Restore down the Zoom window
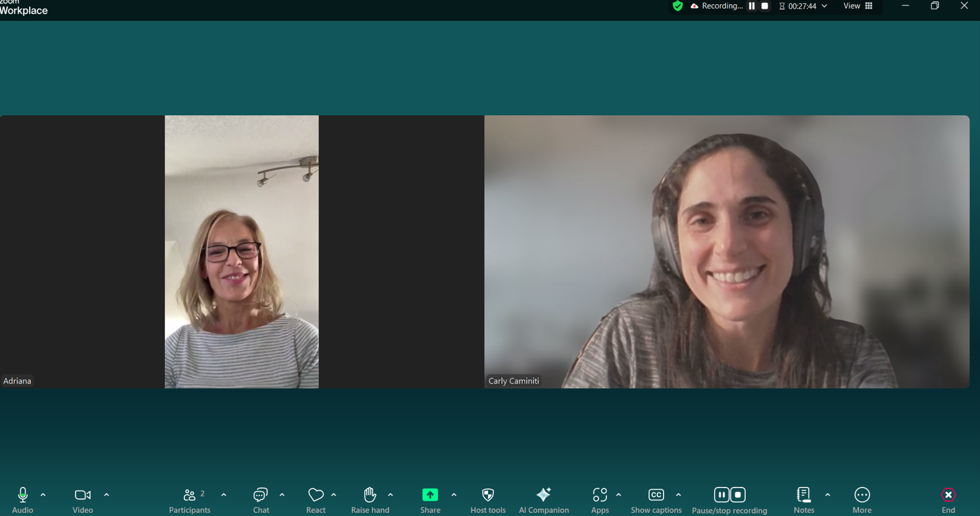Image resolution: width=980 pixels, height=516 pixels. 935,6
